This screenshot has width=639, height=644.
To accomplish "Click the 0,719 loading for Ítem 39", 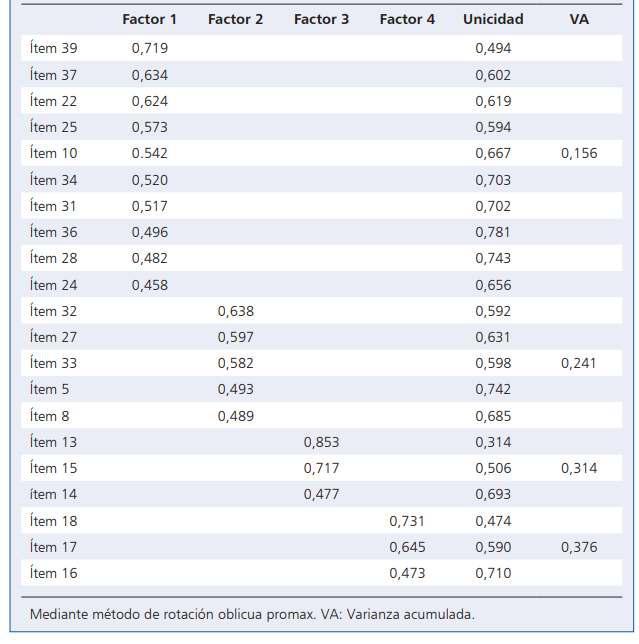I will point(149,48).
